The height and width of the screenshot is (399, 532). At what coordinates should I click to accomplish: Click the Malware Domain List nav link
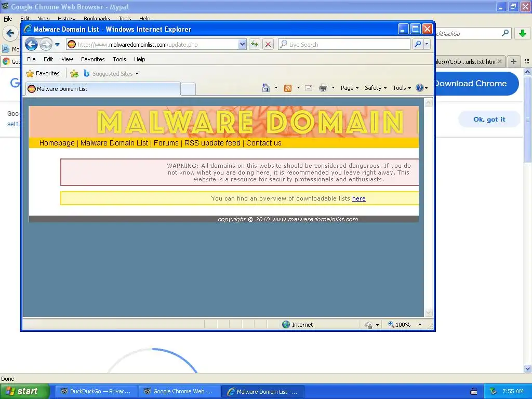click(114, 143)
